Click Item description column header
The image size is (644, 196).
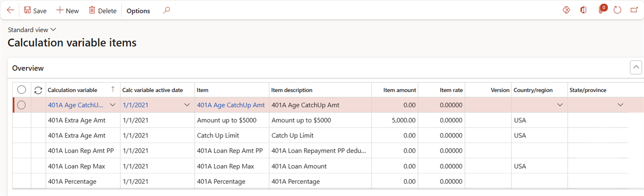(320, 90)
